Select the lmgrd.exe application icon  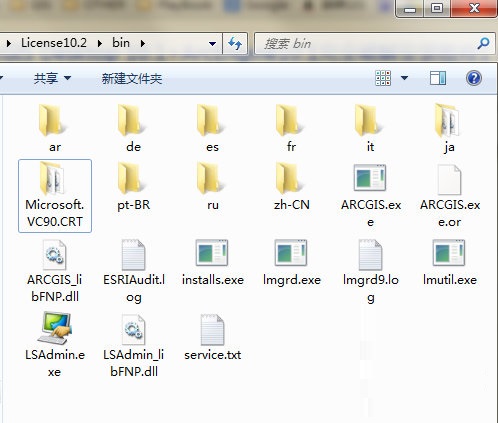[291, 253]
